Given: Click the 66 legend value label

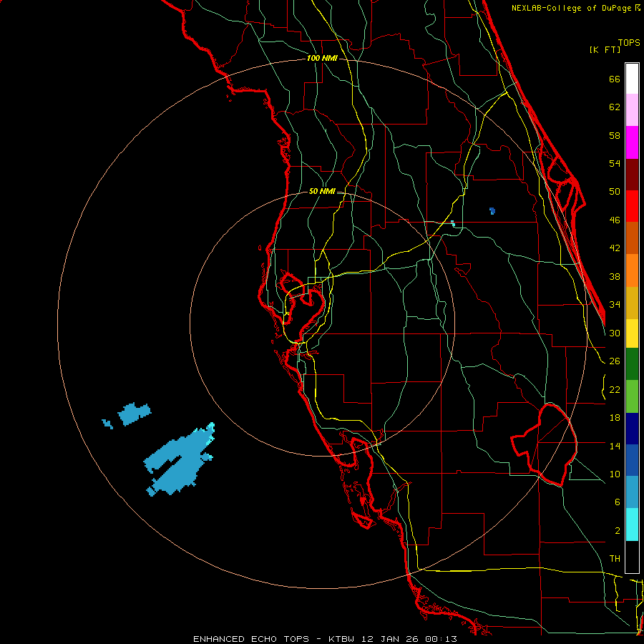Looking at the screenshot, I should 615,79.
